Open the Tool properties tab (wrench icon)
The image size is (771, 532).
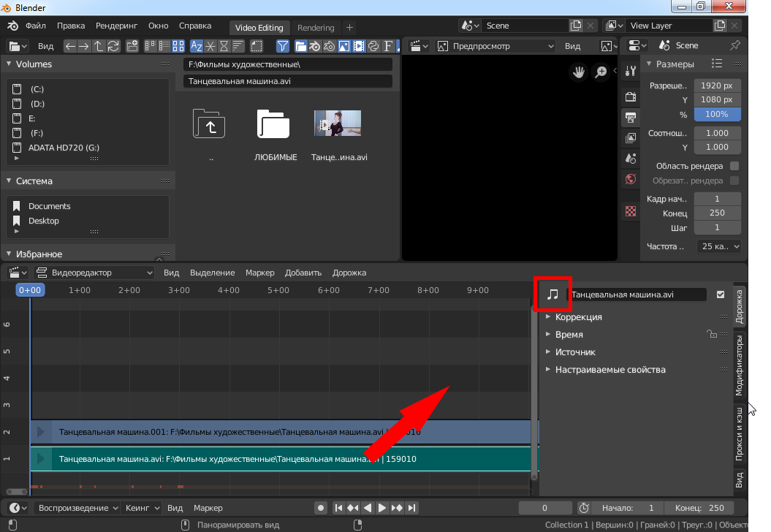tap(631, 70)
